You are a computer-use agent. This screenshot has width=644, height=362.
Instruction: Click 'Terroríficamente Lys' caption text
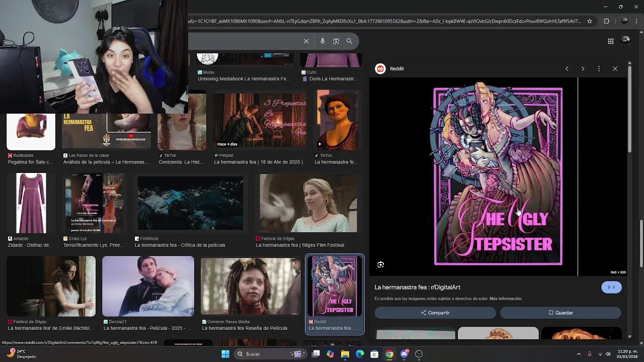pos(94,245)
